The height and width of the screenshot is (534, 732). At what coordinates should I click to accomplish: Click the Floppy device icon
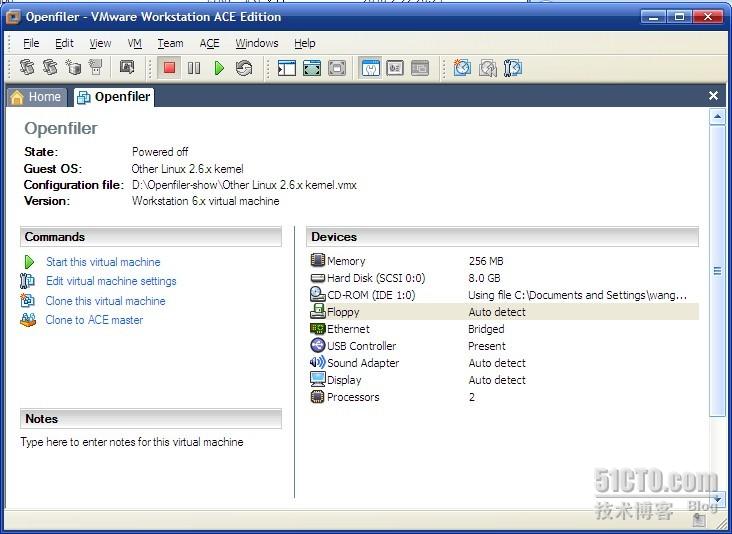(x=317, y=311)
